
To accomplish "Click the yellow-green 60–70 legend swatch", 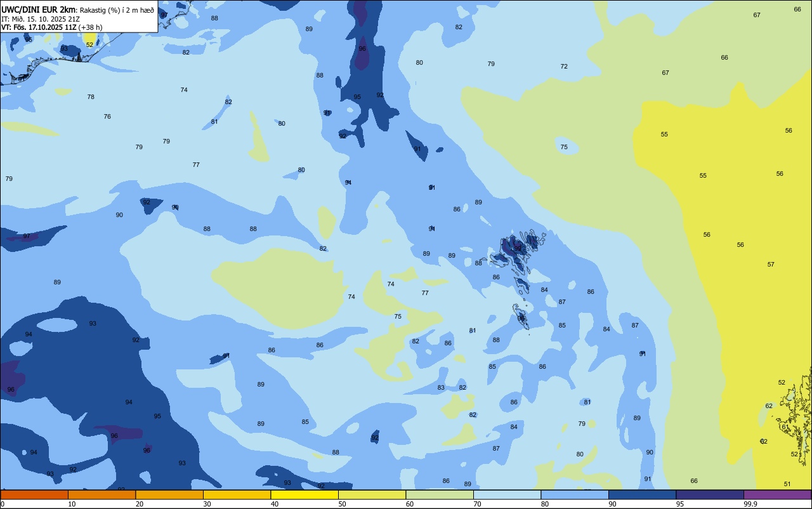I will coord(440,494).
